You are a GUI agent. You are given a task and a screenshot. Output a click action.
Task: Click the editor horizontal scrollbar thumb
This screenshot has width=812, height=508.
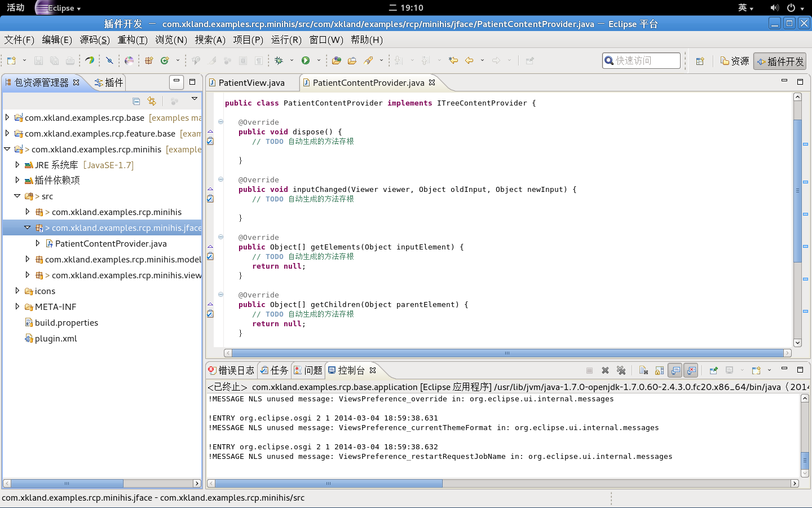click(507, 353)
